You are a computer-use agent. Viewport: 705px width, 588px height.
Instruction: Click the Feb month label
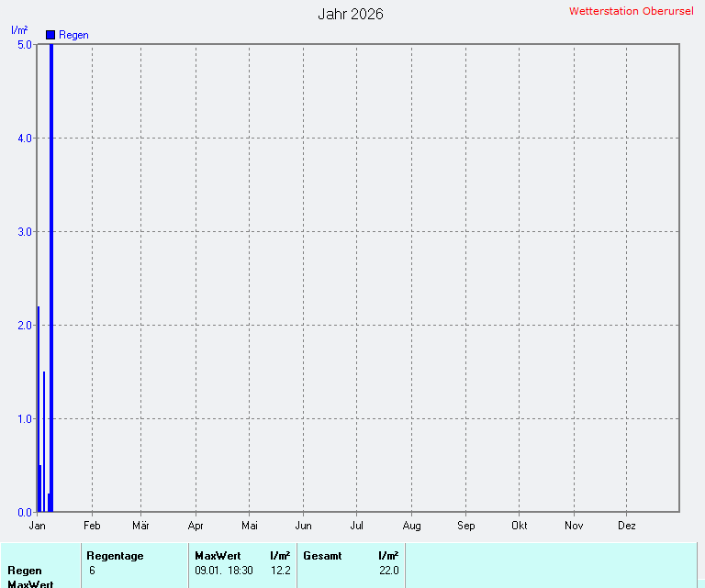coord(92,526)
